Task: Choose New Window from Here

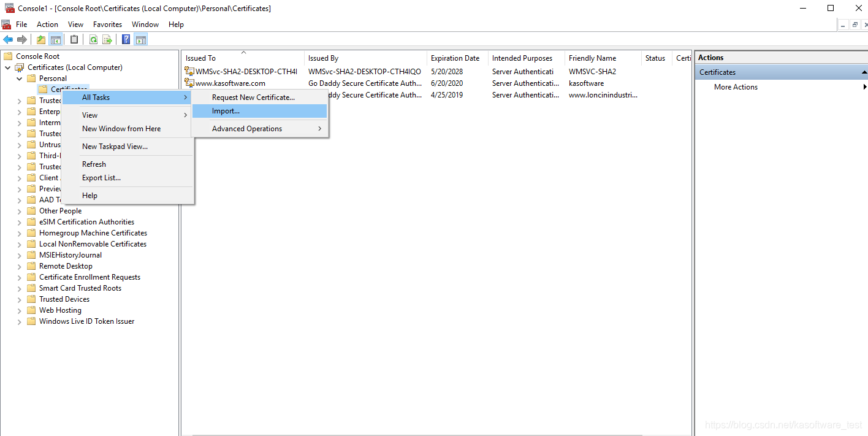Action: click(x=128, y=129)
